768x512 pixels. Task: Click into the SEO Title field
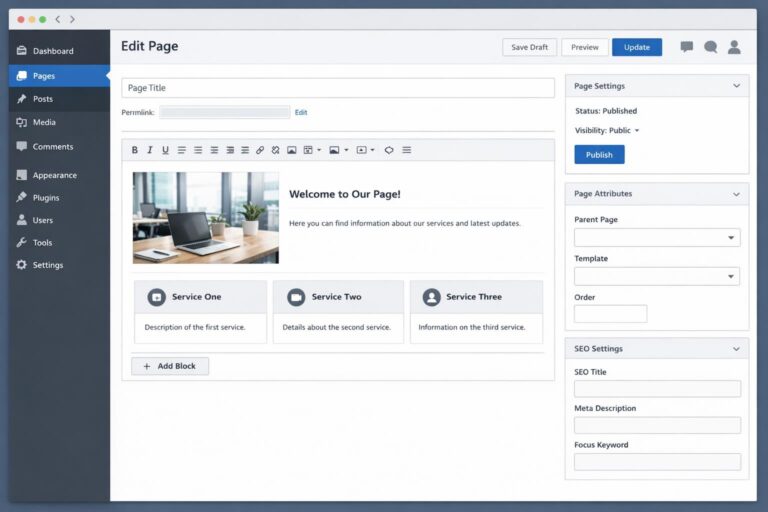click(657, 389)
